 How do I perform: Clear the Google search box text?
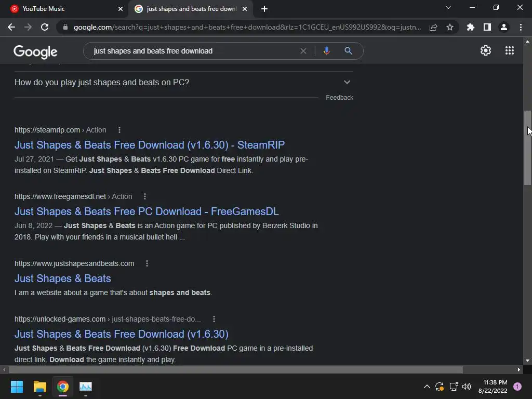pos(303,51)
